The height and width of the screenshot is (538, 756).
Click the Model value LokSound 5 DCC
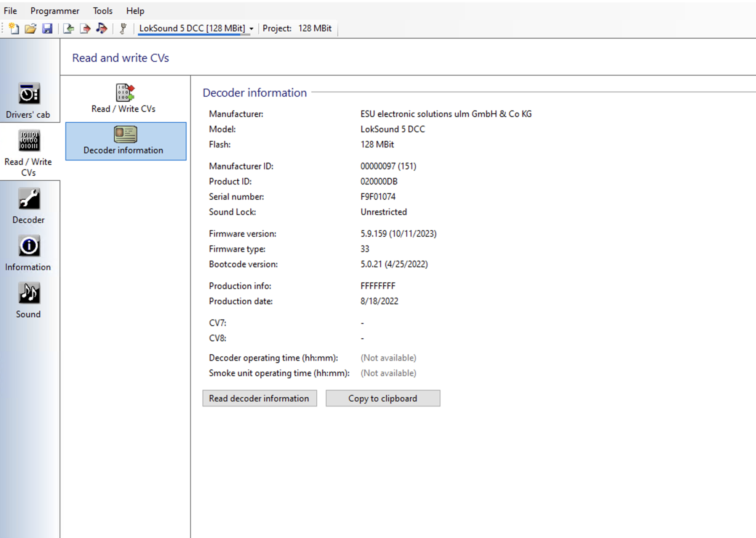pyautogui.click(x=393, y=129)
